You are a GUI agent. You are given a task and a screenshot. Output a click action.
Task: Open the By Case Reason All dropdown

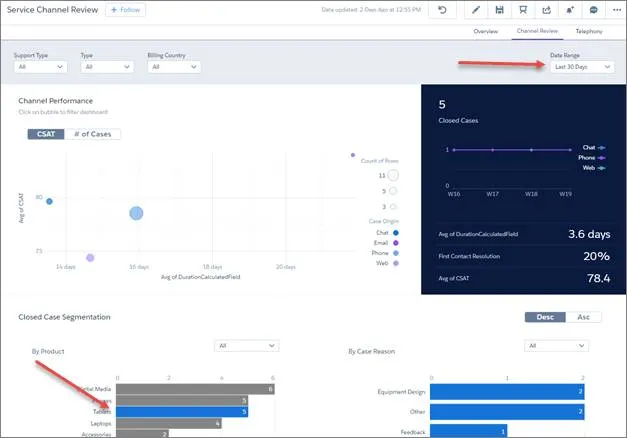tap(556, 346)
